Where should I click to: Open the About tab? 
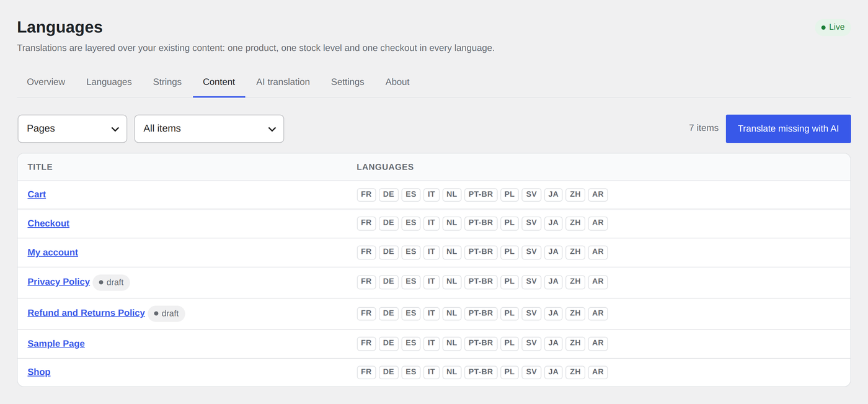(x=397, y=82)
